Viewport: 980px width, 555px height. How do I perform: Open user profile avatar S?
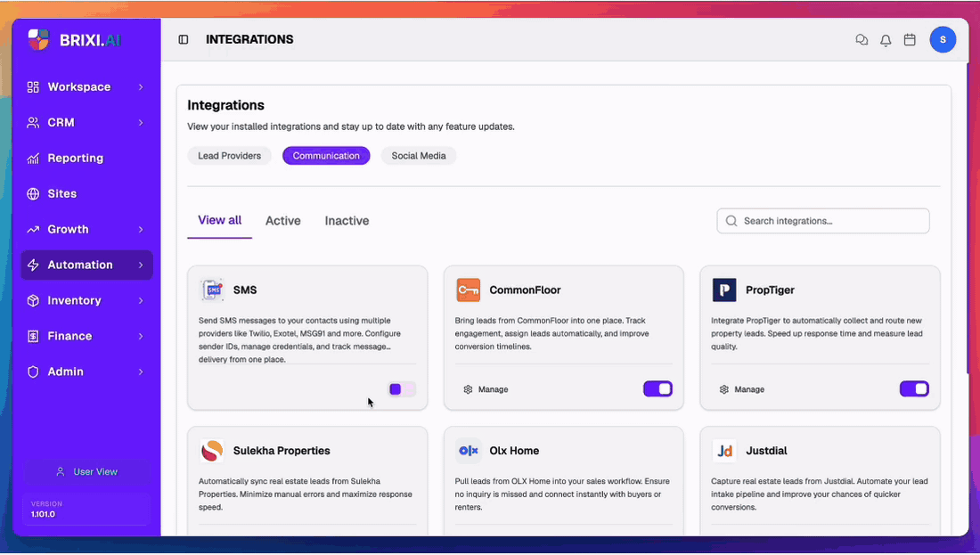pos(943,39)
